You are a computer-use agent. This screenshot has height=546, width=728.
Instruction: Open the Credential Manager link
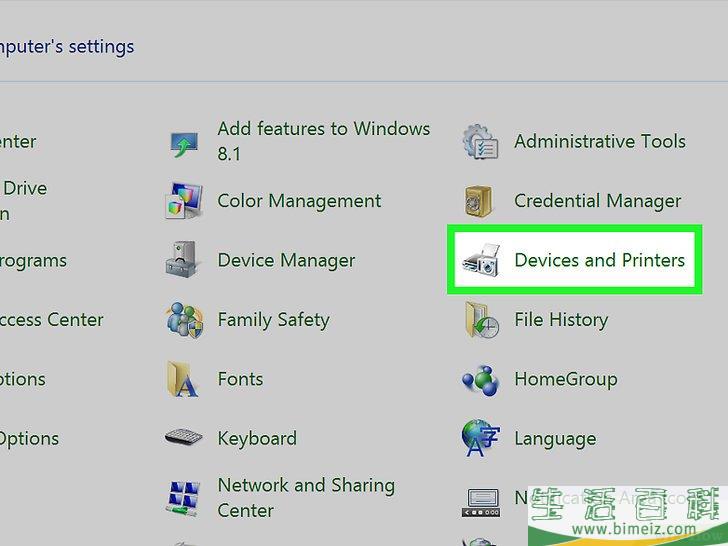[597, 201]
